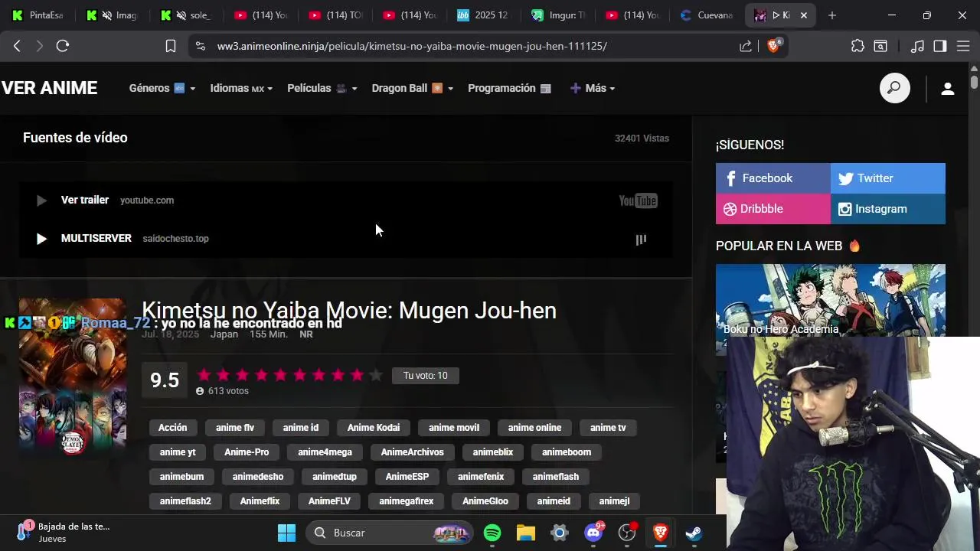
Task: Open File Explorer from the taskbar
Action: click(x=526, y=533)
